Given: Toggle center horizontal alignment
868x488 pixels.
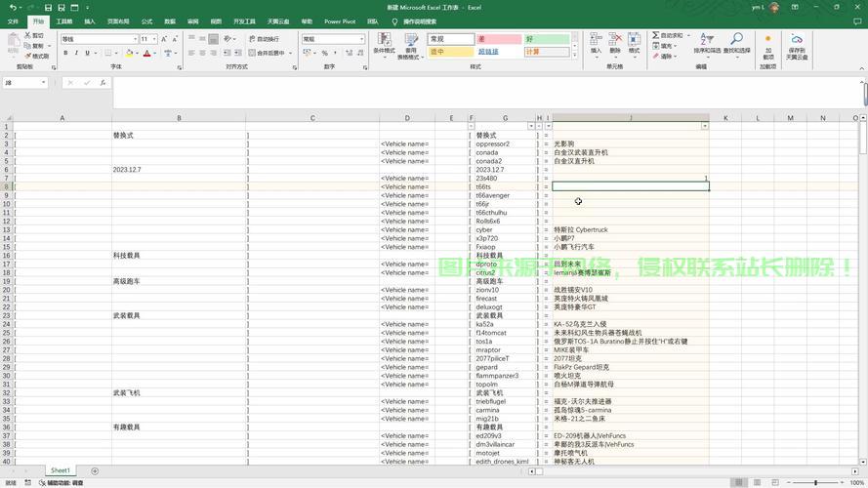Looking at the screenshot, I should pos(203,53).
